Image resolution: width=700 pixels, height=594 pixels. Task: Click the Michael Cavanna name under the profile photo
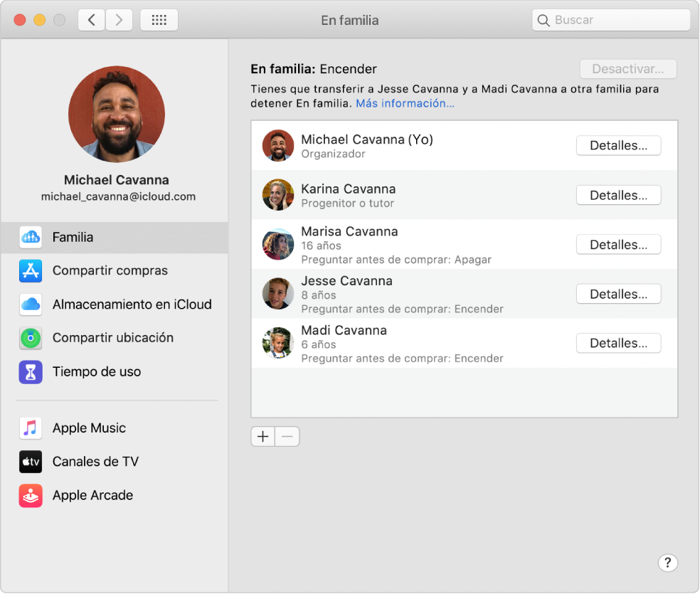click(117, 180)
